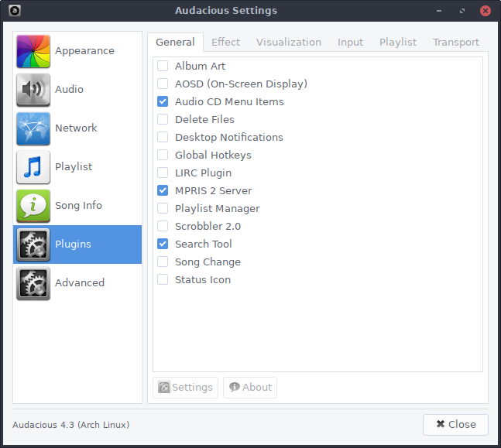Select the Scrobbler 2.0 list entry

click(208, 227)
